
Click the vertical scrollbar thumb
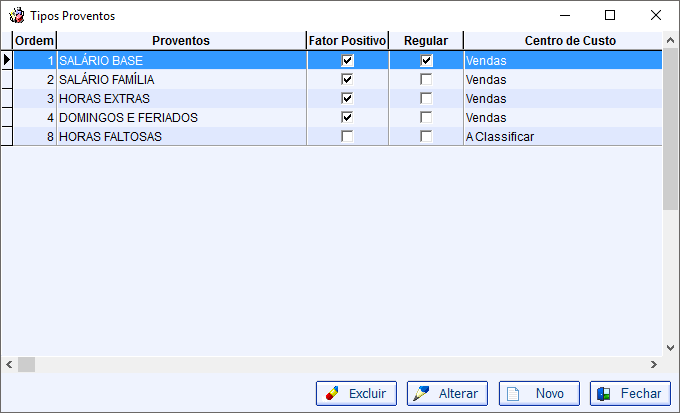coord(670,130)
